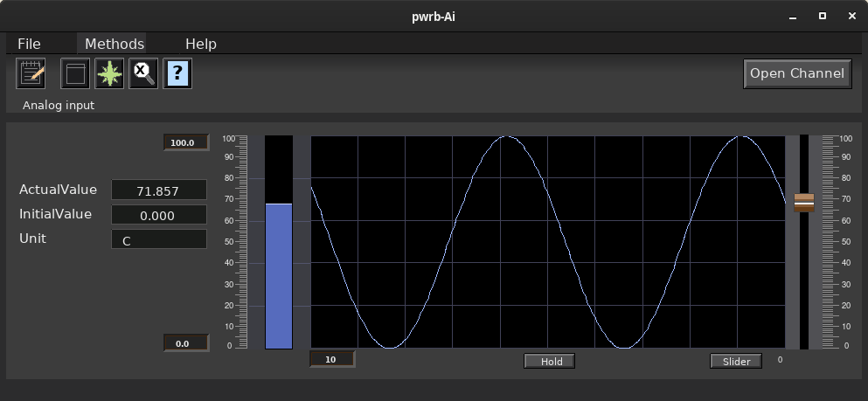868x401 pixels.
Task: Click the green compass star icon
Action: click(x=109, y=74)
